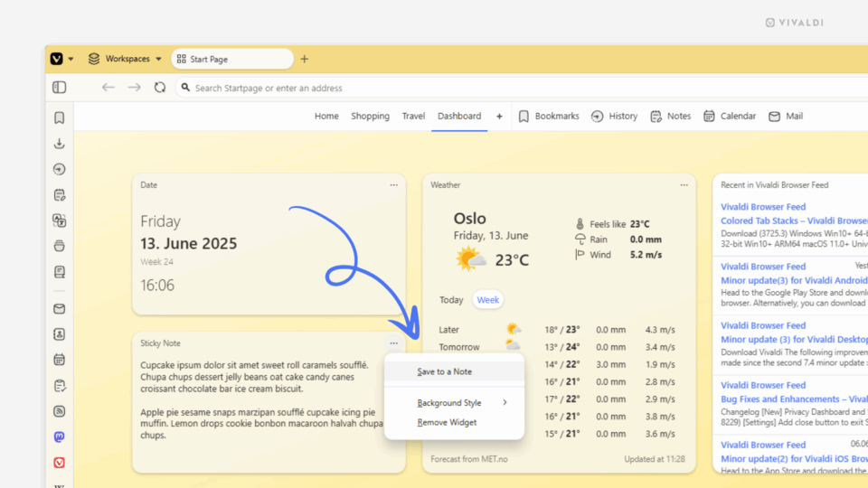Open the Calendar panel in sidebar
This screenshot has width=868, height=488.
[60, 360]
